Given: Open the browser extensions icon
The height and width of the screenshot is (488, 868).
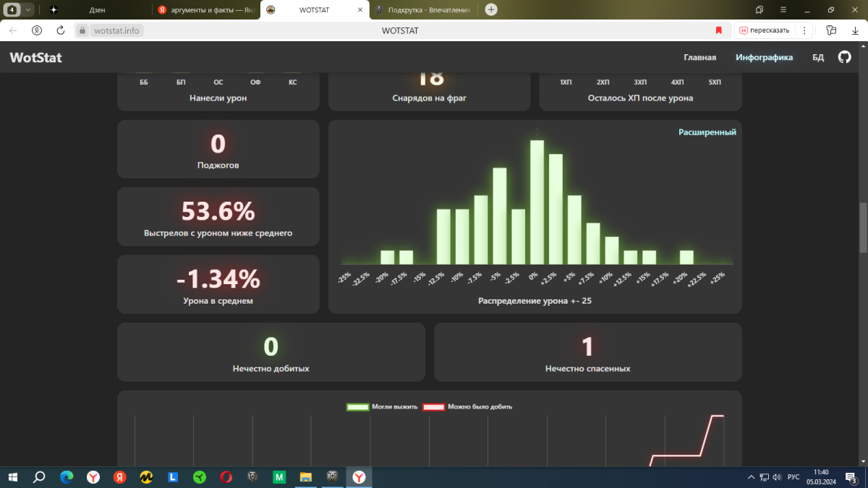Looking at the screenshot, I should (x=831, y=30).
